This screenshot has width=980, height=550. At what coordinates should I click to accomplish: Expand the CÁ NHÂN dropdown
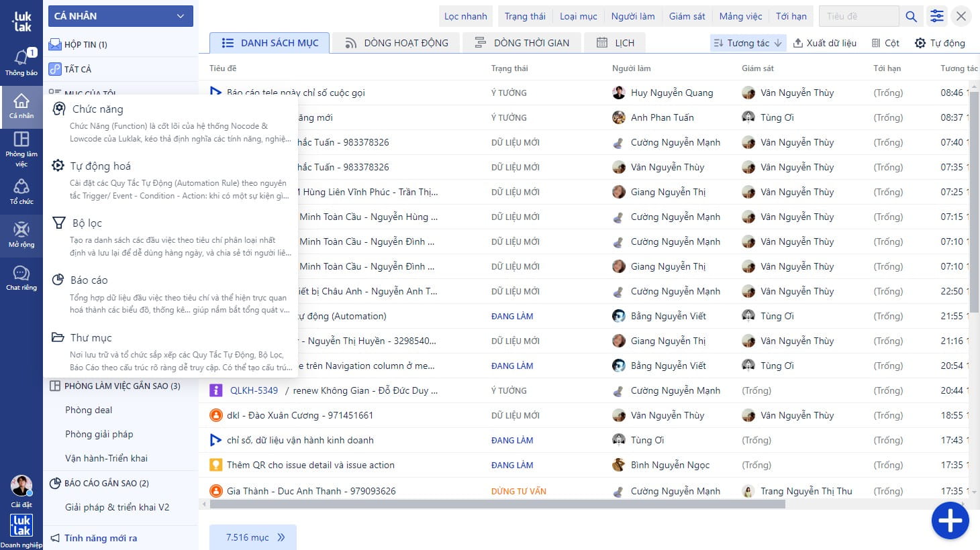click(120, 16)
